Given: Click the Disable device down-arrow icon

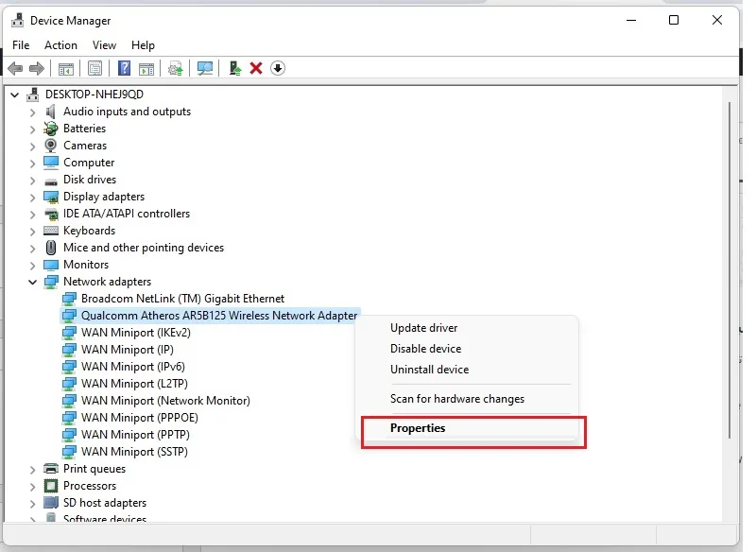Looking at the screenshot, I should coord(278,68).
